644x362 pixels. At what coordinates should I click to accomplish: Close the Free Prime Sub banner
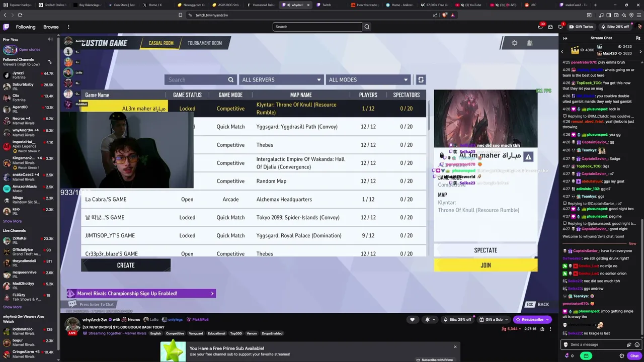(455, 346)
